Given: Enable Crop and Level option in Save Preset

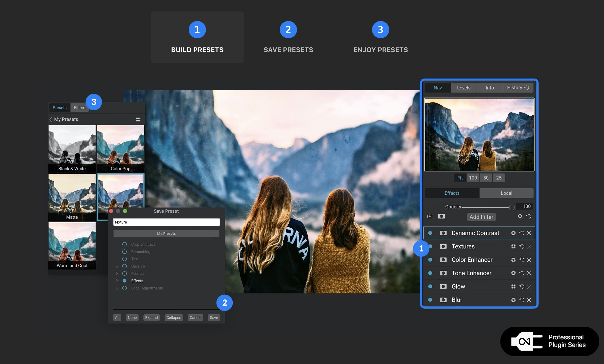Looking at the screenshot, I should [x=124, y=244].
